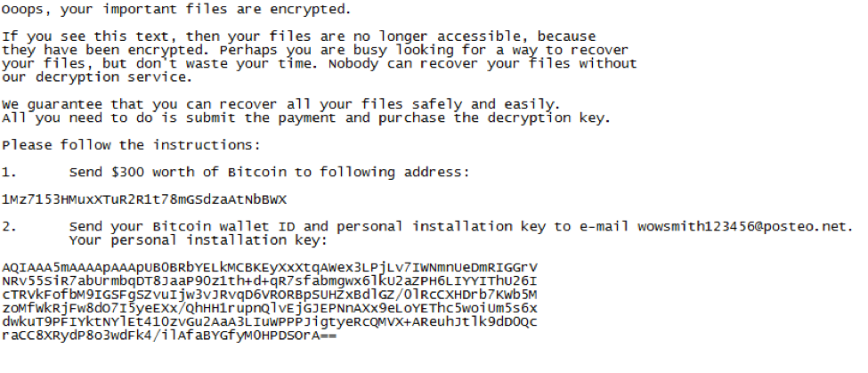This screenshot has height=373, width=868.
Task: Click the line beginning 'If you see this text'
Action: point(299,37)
